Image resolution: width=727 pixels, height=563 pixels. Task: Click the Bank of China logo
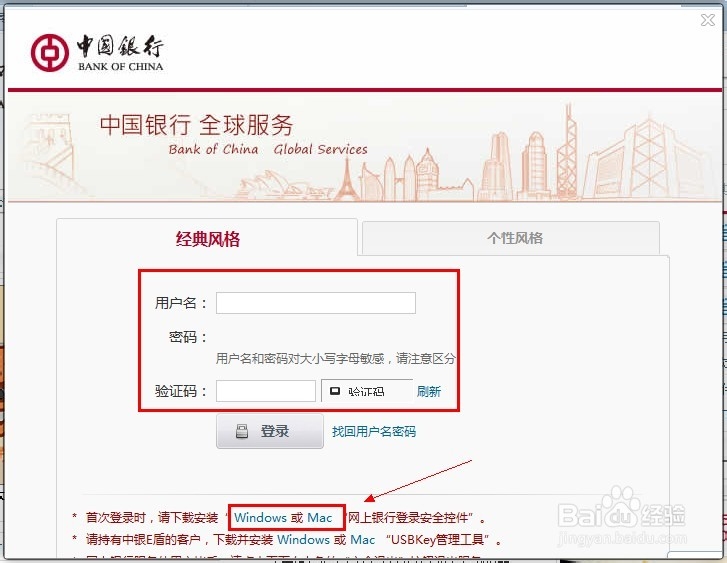pyautogui.click(x=97, y=53)
